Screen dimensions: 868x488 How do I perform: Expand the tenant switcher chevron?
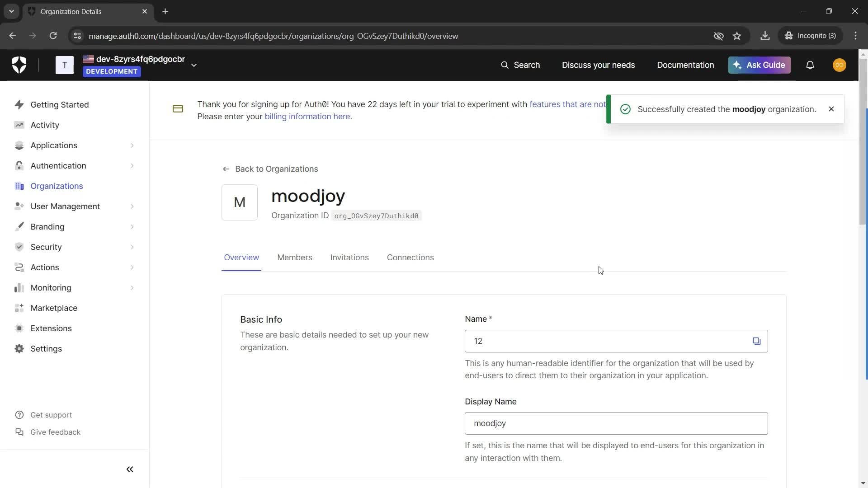(194, 65)
